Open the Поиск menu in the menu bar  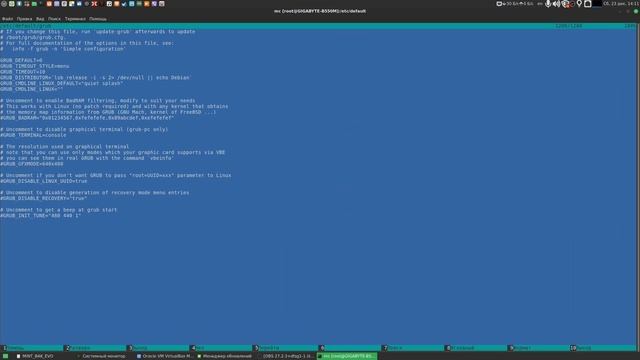click(x=54, y=19)
